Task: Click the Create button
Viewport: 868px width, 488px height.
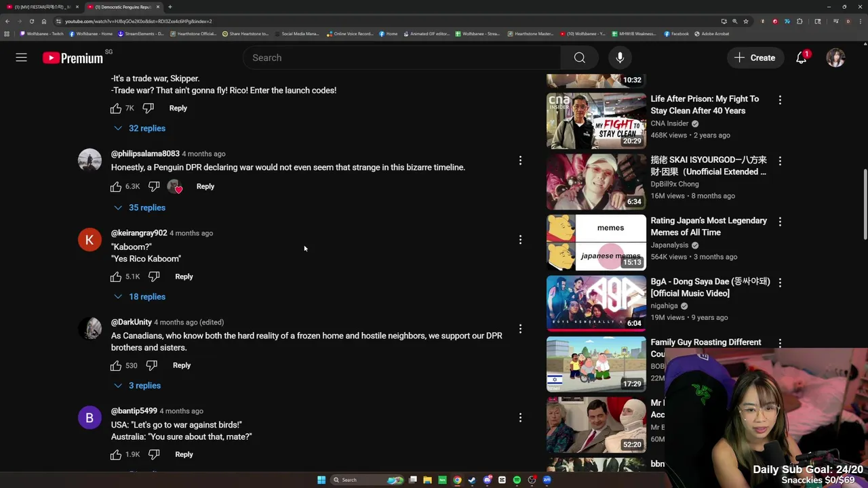Action: [755, 58]
